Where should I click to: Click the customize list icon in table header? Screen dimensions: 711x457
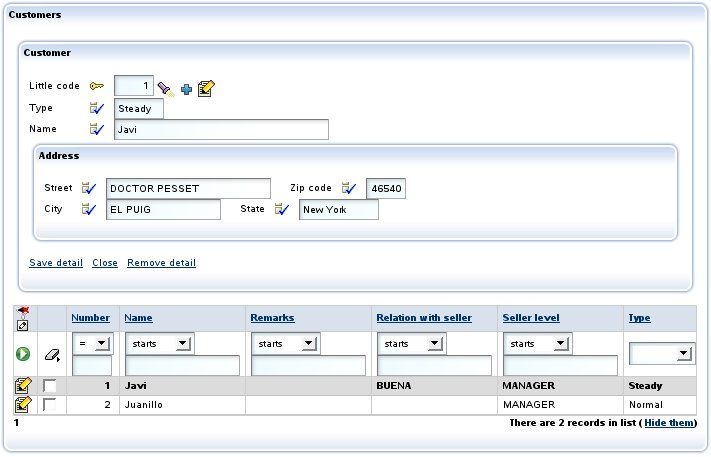tap(23, 318)
